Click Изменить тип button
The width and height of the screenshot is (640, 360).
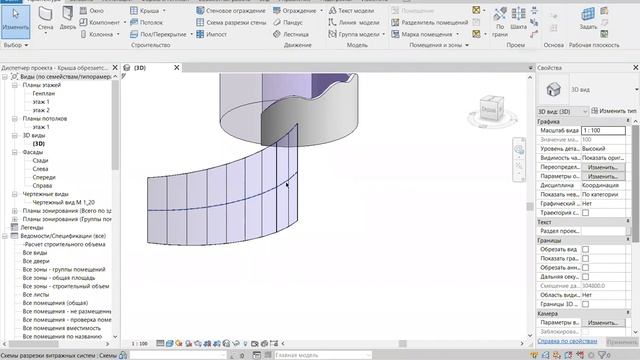[x=613, y=111]
